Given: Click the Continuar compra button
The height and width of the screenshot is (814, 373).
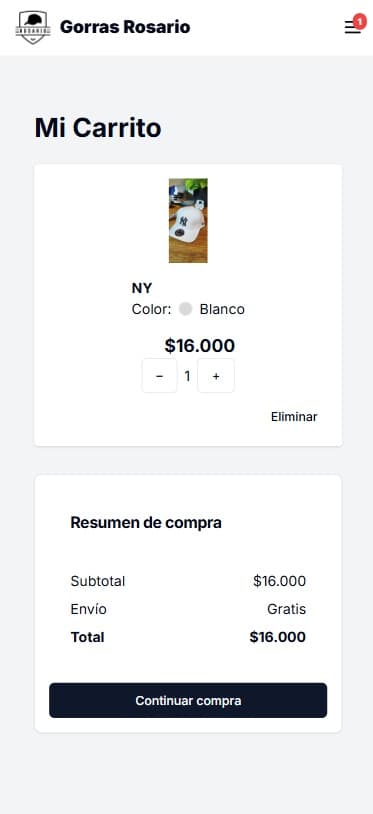Looking at the screenshot, I should 188,700.
